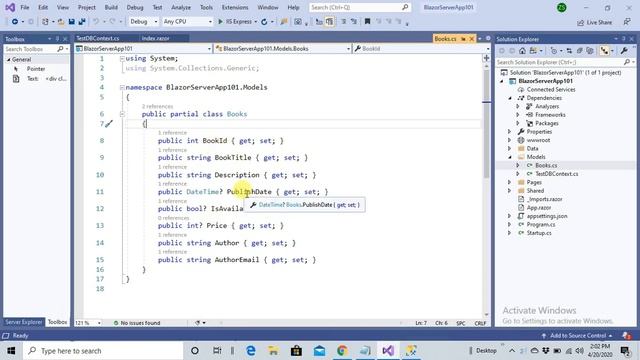Click Collapse All in Solution Explorer
Viewport: 640px width, 360px height.
point(580,51)
